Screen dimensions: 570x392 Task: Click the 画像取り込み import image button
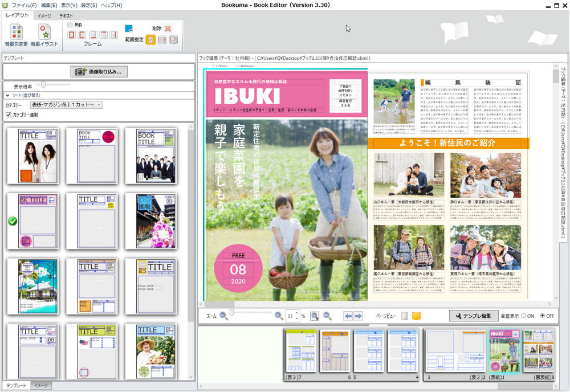[x=99, y=72]
